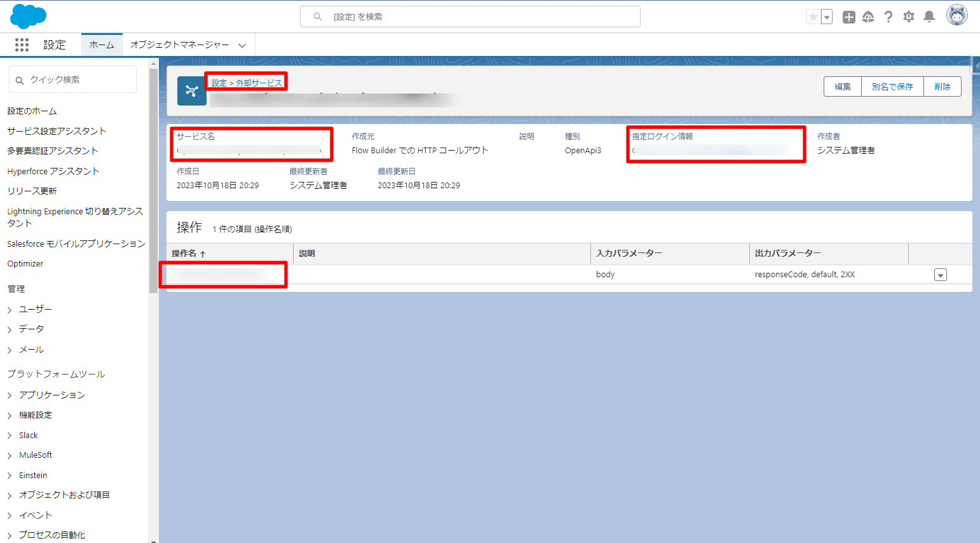The image size is (980, 543).
Task: Expand the MuleSoft tree node
Action: 10,455
